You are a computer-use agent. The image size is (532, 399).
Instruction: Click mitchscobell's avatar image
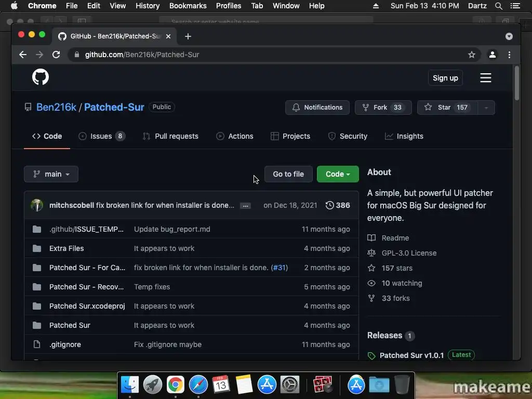[37, 205]
